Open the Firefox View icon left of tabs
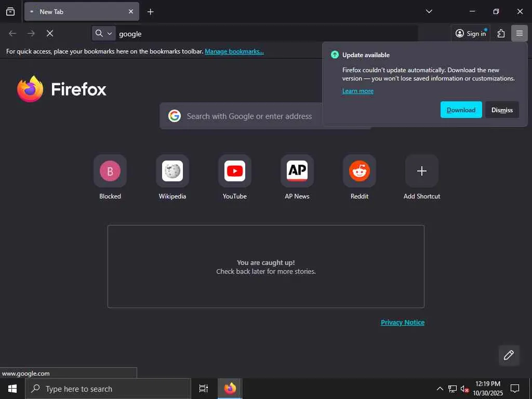Screen dimensions: 532x399 (x=10, y=11)
